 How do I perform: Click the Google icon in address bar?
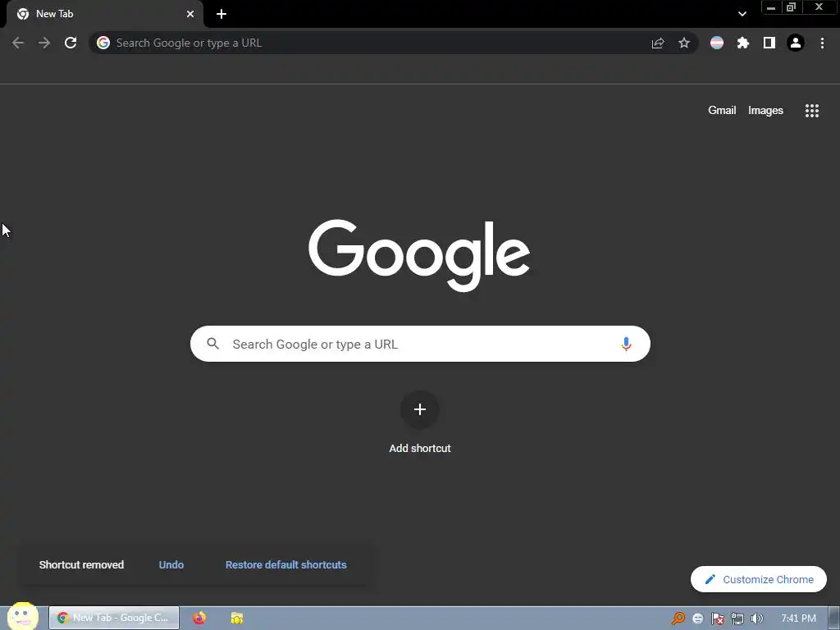click(103, 43)
